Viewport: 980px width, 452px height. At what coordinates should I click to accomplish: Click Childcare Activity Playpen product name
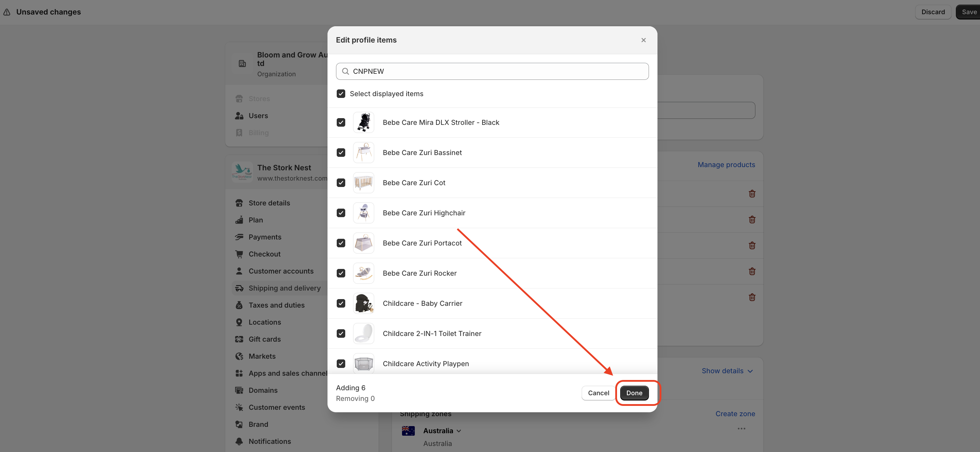coord(426,363)
